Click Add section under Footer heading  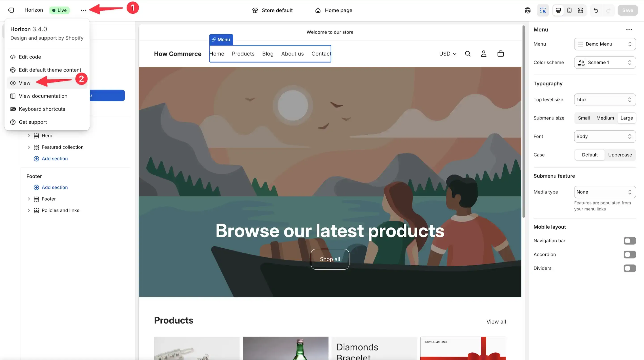coord(51,187)
